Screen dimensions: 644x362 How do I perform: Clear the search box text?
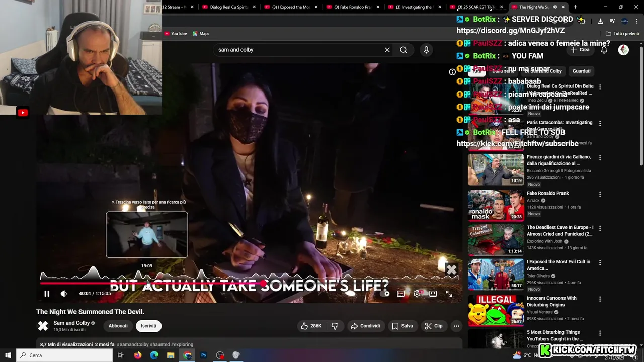click(x=387, y=50)
